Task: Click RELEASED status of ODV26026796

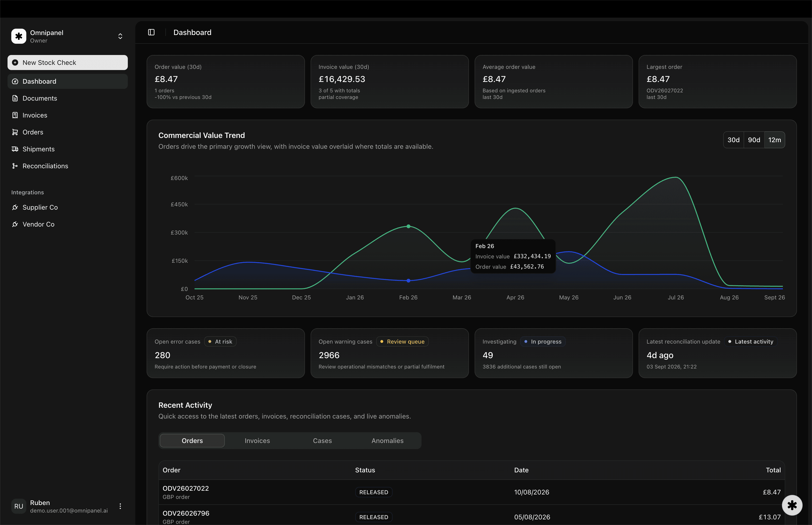Action: 374,517
